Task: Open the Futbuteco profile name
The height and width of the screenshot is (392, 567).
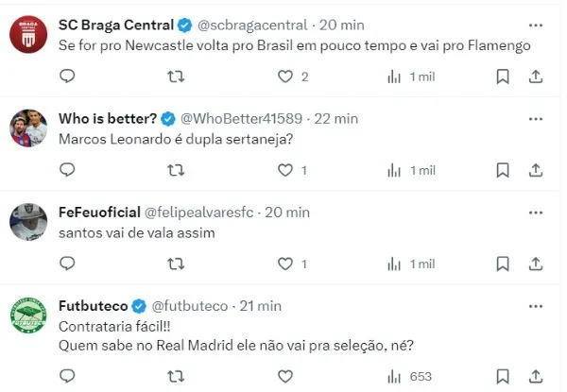Action: tap(94, 305)
